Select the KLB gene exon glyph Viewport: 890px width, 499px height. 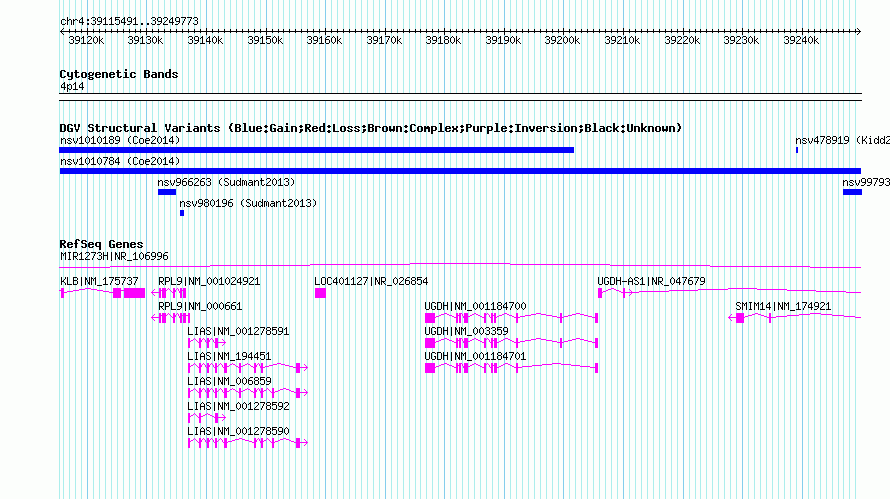(x=103, y=293)
